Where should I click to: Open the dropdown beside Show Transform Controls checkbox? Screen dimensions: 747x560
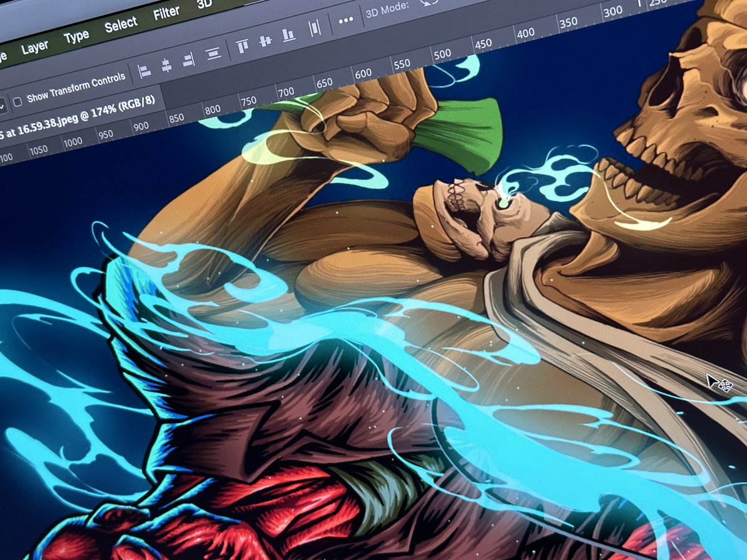tap(2, 106)
